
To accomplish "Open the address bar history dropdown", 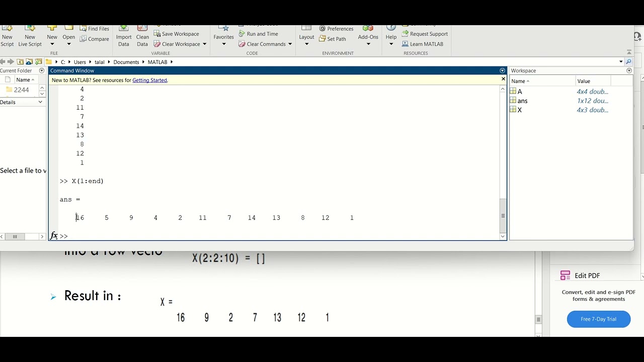I will point(621,62).
